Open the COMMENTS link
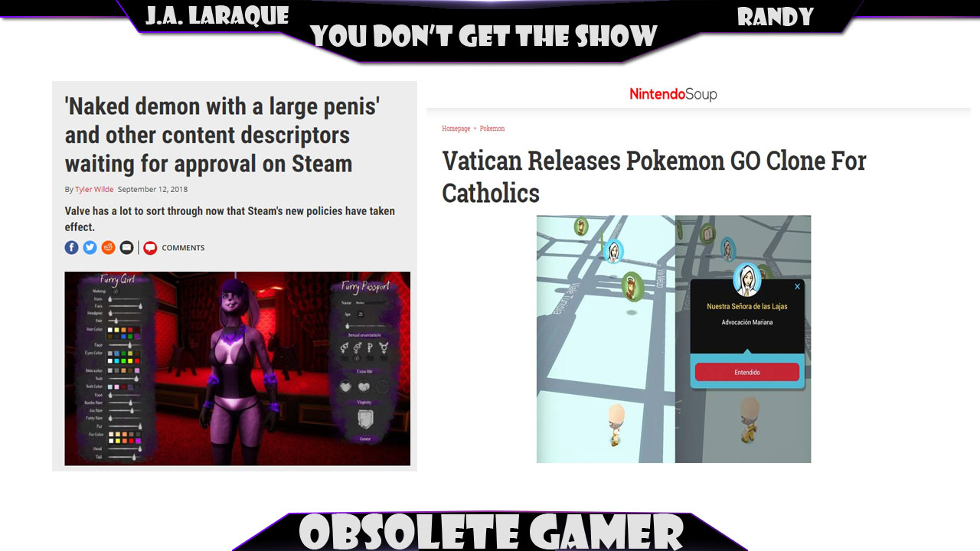This screenshot has height=551, width=980. click(x=183, y=248)
